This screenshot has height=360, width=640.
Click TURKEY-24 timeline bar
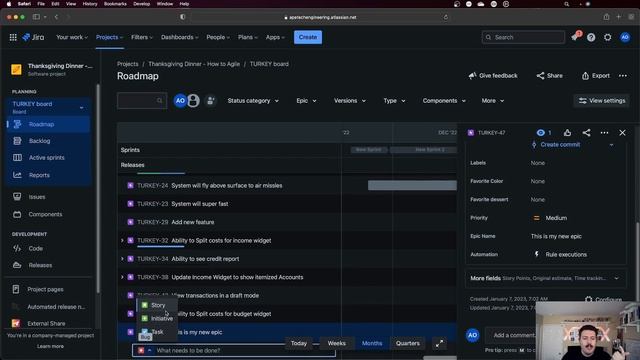(x=412, y=186)
